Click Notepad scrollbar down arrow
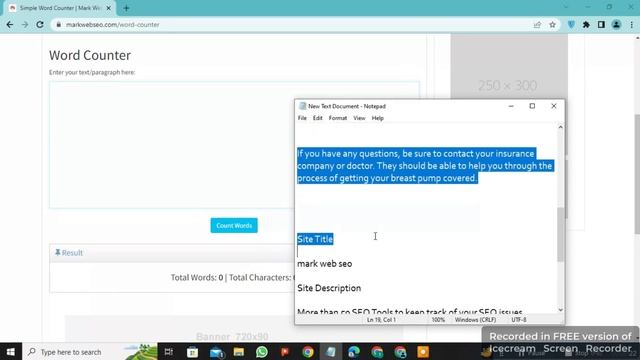Screen dimensions: 640x360 tap(560, 310)
